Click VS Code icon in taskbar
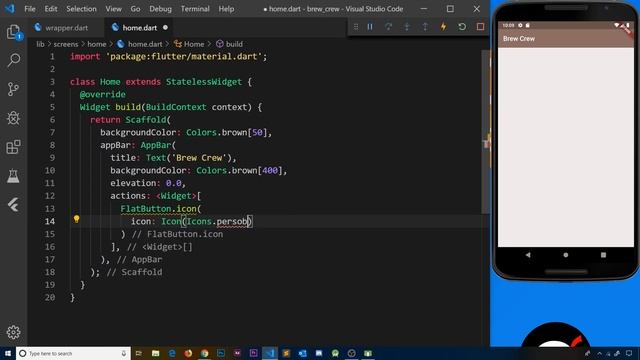Image resolution: width=640 pixels, height=360 pixels. pyautogui.click(x=270, y=353)
